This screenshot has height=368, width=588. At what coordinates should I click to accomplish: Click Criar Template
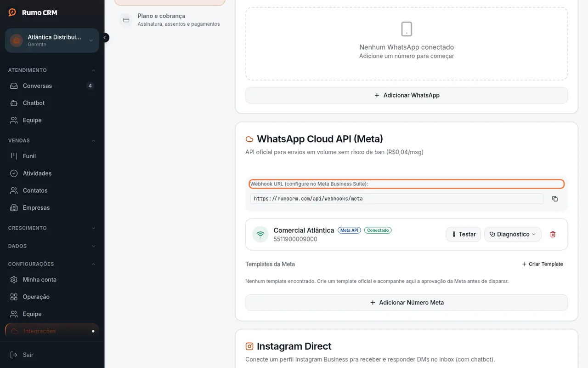[543, 264]
